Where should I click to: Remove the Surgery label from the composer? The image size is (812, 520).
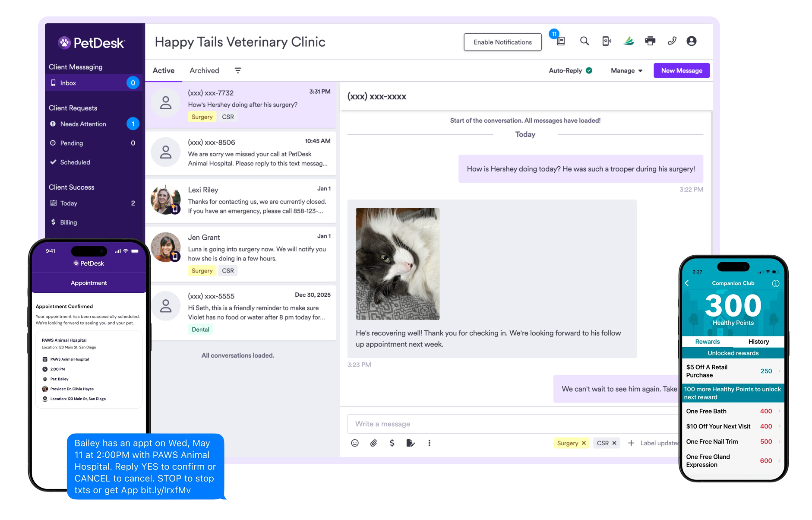[x=584, y=443]
